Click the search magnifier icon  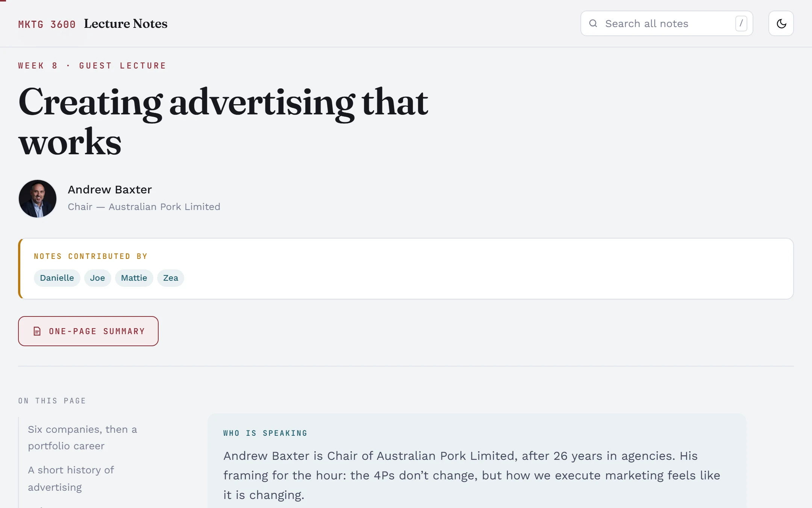(x=593, y=23)
